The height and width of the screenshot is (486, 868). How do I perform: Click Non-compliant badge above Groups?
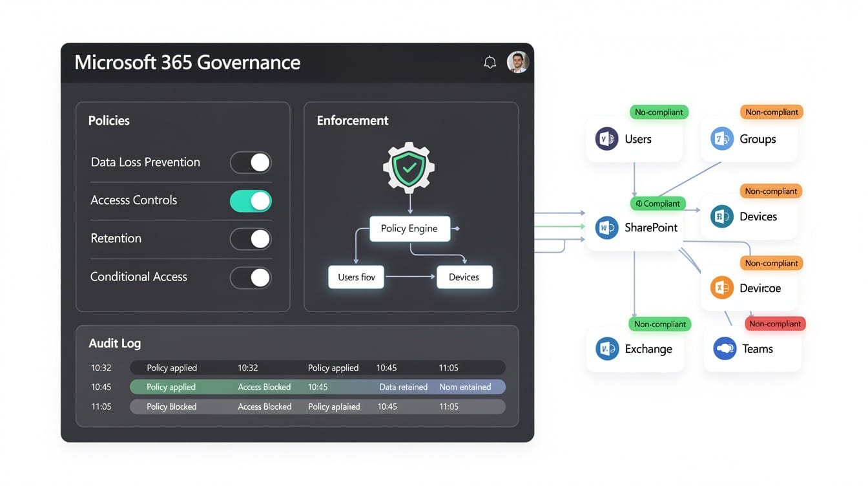click(x=772, y=112)
